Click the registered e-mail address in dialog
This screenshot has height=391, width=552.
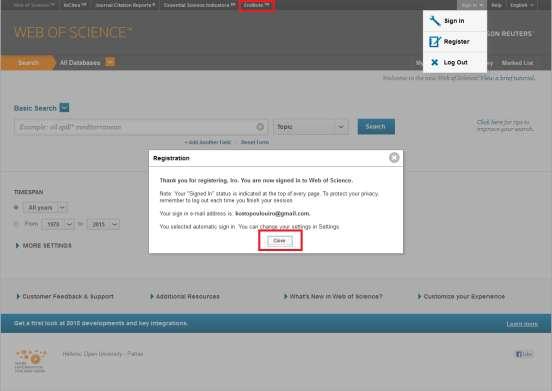click(x=272, y=214)
